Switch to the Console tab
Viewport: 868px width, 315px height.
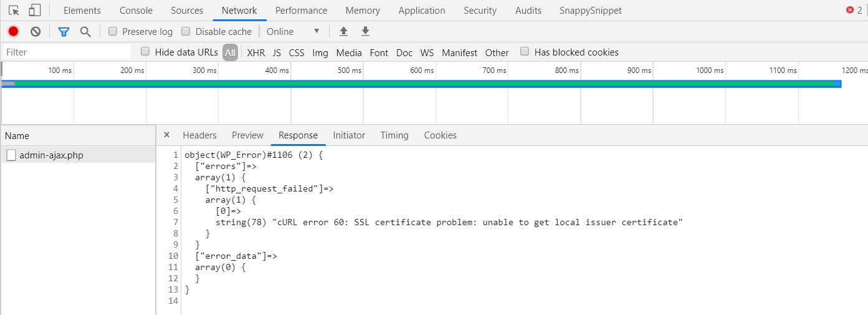point(136,11)
